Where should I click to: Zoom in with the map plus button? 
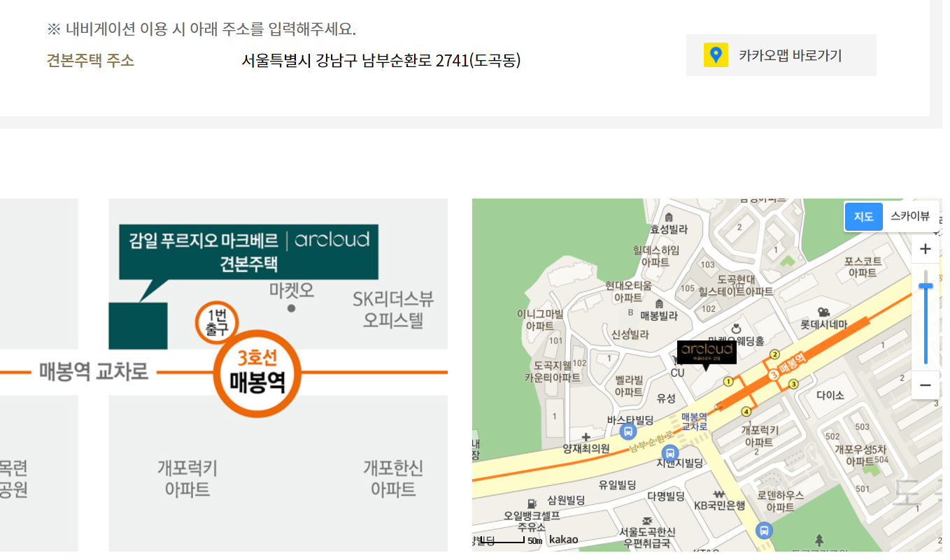pyautogui.click(x=926, y=249)
